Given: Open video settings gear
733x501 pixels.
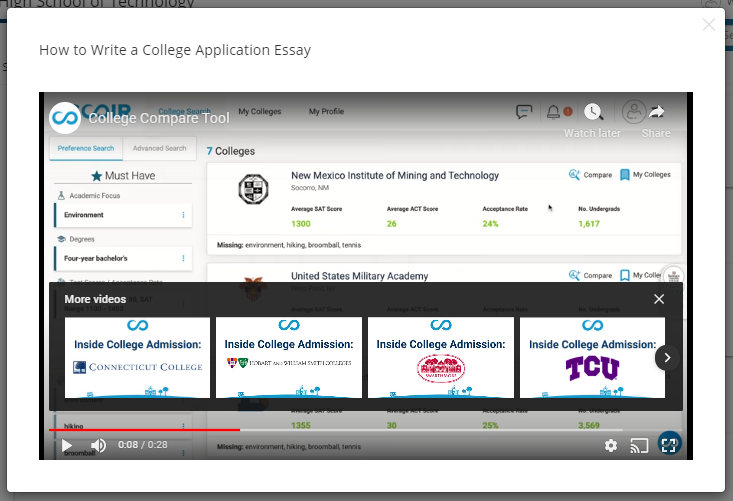Looking at the screenshot, I should pos(611,446).
